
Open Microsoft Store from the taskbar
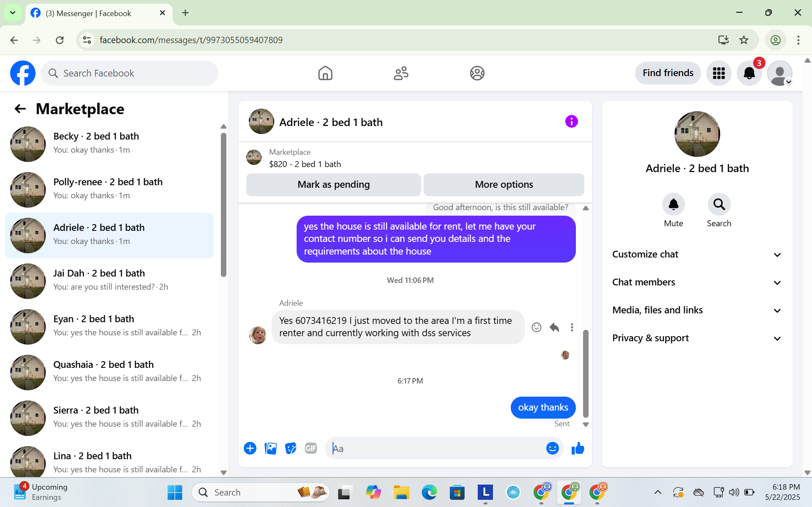click(457, 492)
